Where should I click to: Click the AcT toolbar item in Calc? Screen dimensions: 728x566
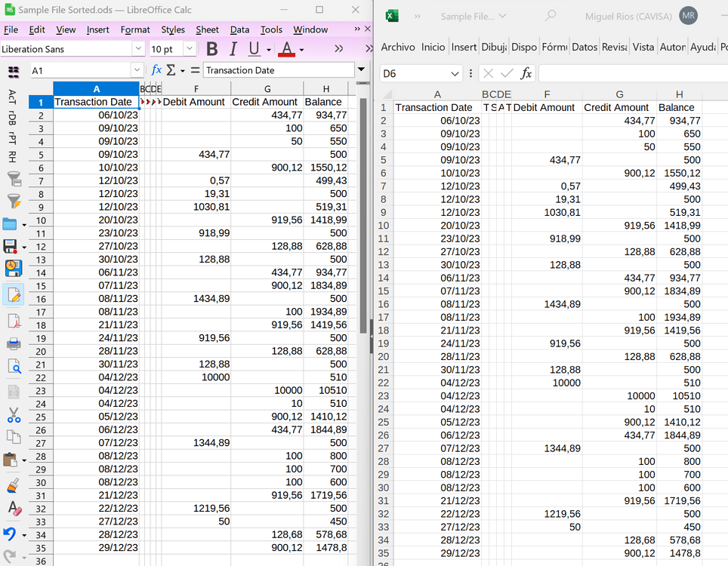coord(13,97)
